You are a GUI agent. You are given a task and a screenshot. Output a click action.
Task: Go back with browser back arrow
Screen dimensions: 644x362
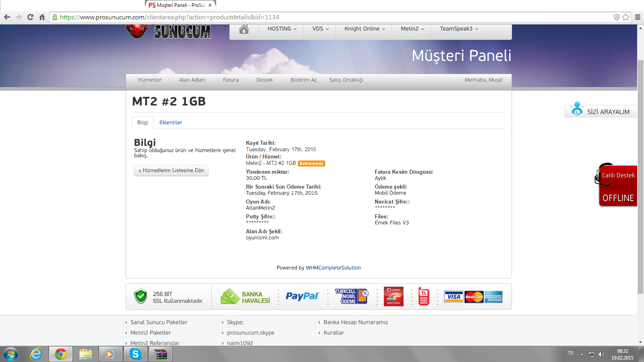click(x=7, y=17)
